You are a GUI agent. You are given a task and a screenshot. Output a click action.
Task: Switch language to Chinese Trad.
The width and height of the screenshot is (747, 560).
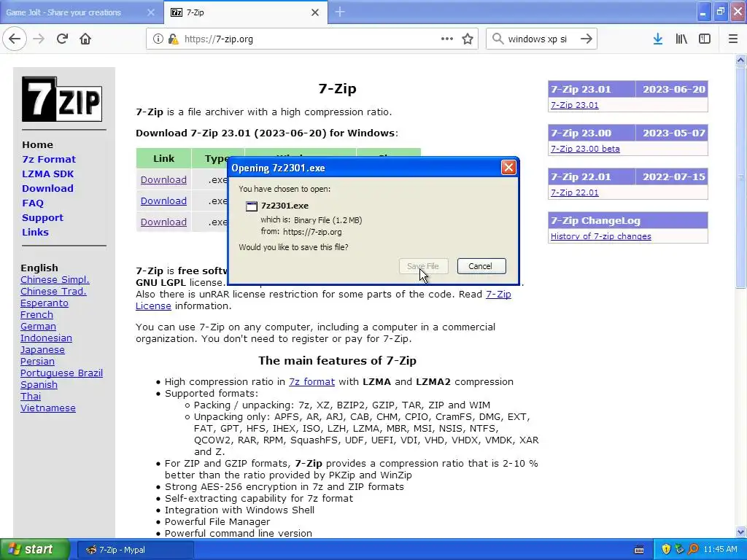click(53, 291)
